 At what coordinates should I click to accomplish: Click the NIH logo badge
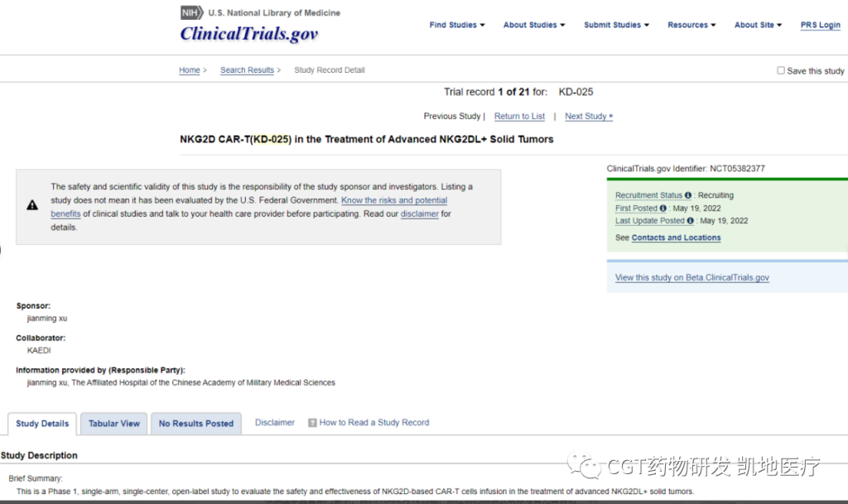pyautogui.click(x=192, y=12)
